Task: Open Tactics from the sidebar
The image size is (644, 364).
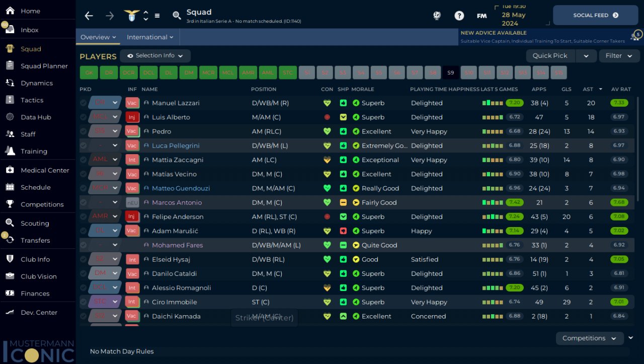Action: point(32,100)
